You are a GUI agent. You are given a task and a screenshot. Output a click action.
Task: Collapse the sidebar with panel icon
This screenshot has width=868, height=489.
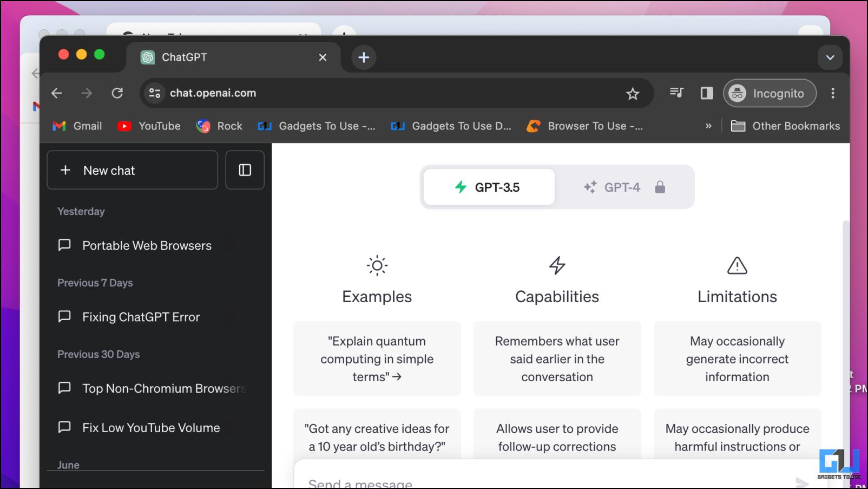(245, 170)
